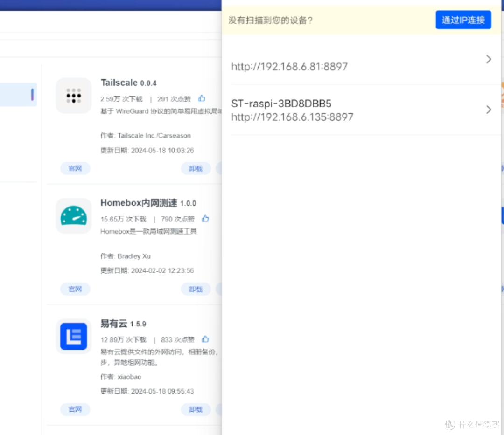Click the Homebox speedometer app icon
Viewport: 504px width, 435px height.
[x=74, y=216]
